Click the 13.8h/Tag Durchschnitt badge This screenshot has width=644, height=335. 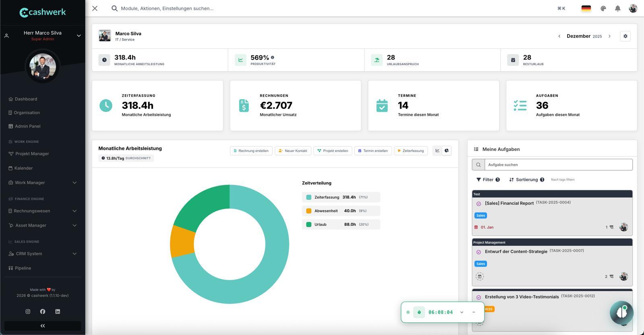(126, 158)
